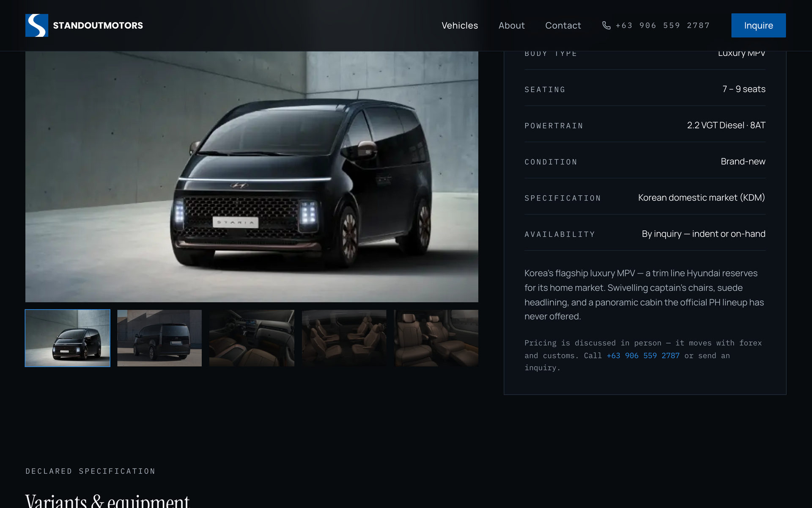
Task: Open the Contact nav link
Action: 563,25
